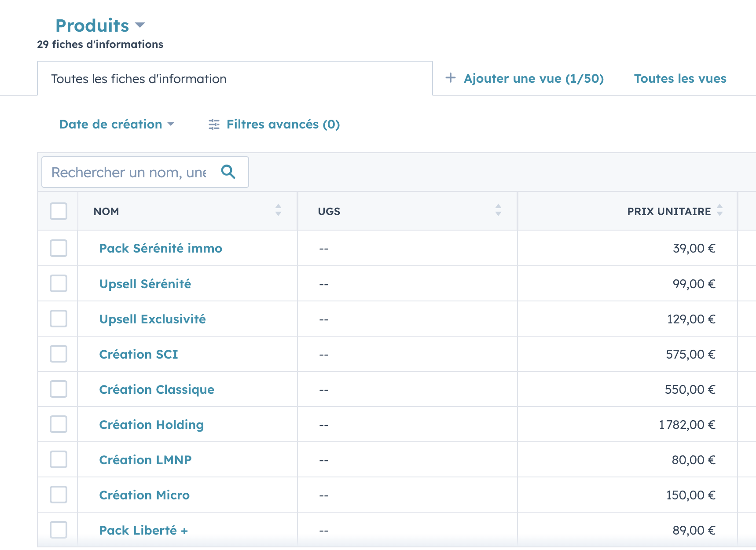
Task: Click the Date de création dropdown chevron
Action: click(x=172, y=125)
